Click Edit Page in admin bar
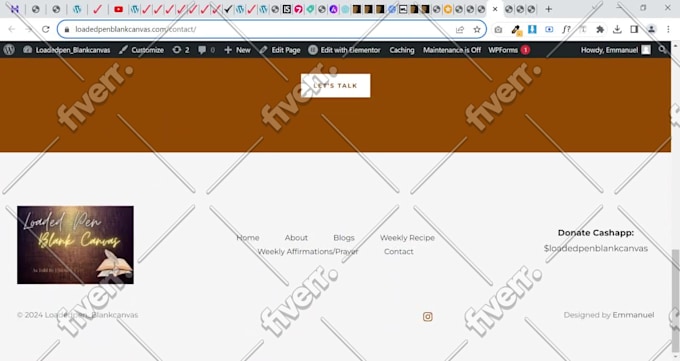The image size is (680, 361). 280,50
